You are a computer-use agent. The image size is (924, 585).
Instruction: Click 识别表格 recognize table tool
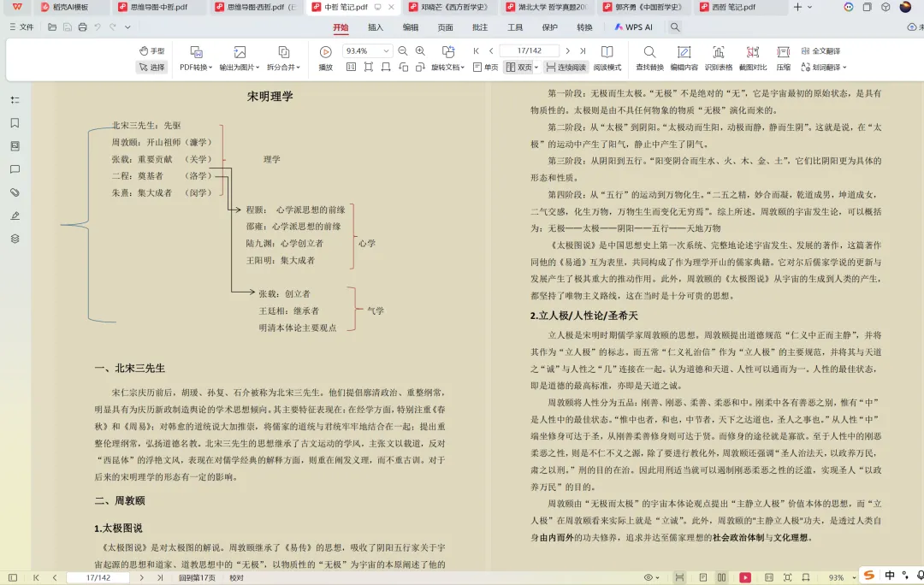(719, 59)
